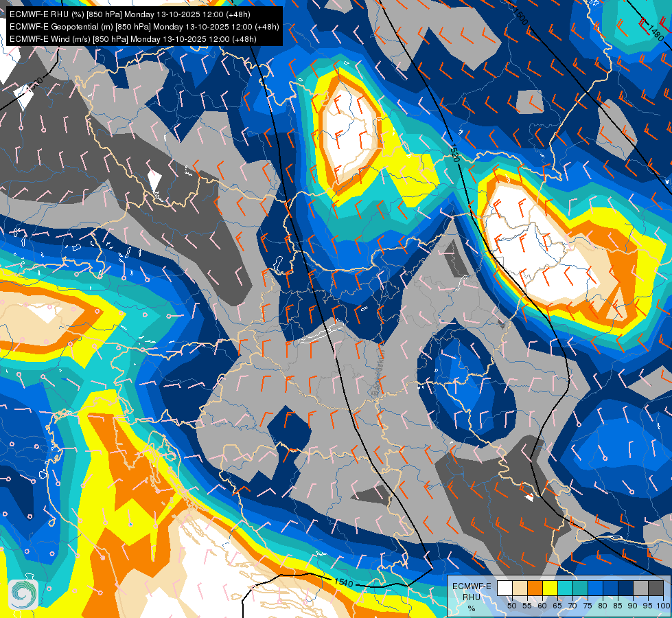Click the legend tick label '55'
Screen dimensions: 672x618
pos(527,606)
